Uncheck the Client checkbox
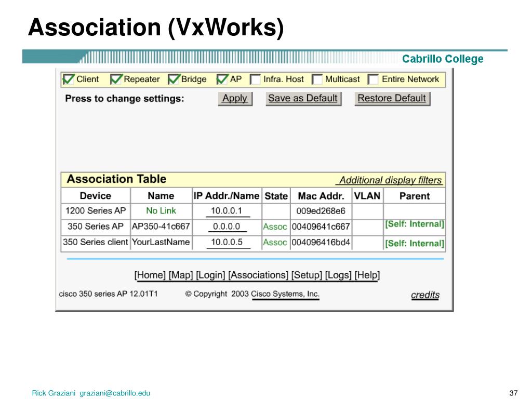 tap(68, 79)
